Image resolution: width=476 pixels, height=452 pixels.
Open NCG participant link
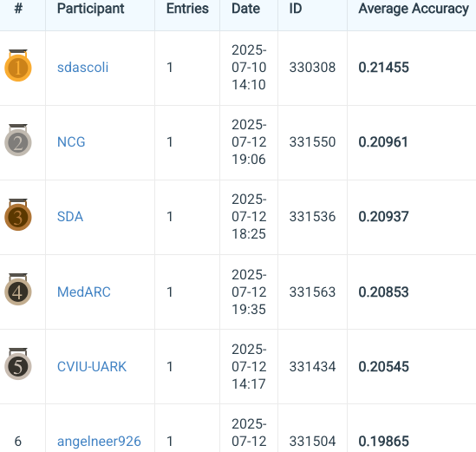[71, 142]
